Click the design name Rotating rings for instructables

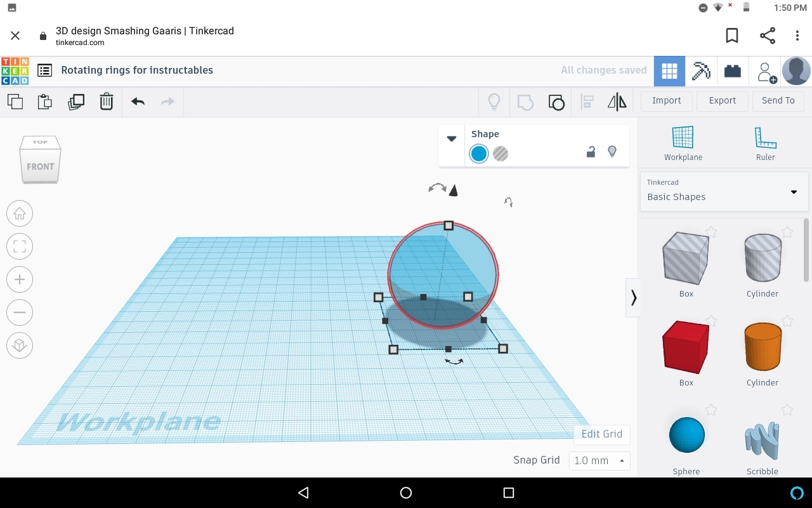coord(137,70)
